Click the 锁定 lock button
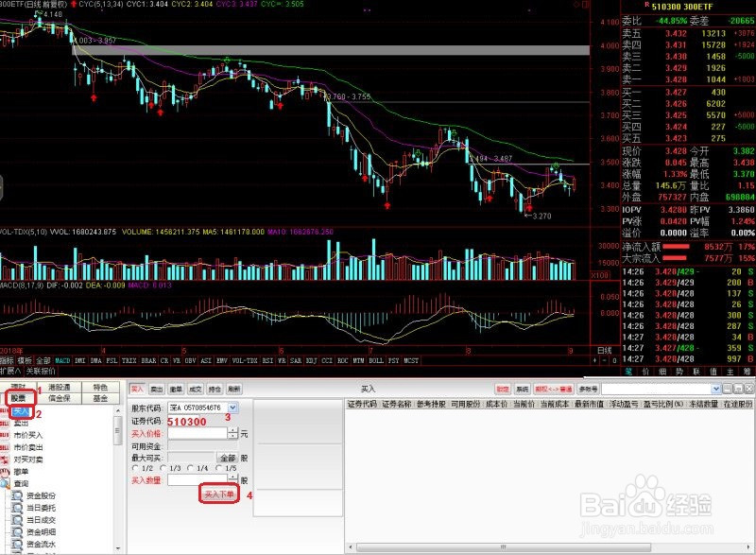Screen dimensions: 756x555 coord(503,389)
